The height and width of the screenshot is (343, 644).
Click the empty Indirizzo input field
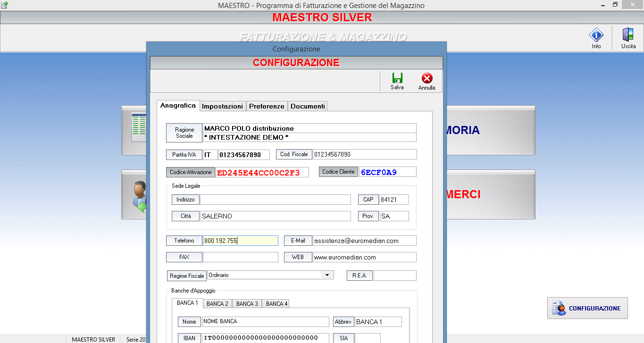tap(276, 200)
